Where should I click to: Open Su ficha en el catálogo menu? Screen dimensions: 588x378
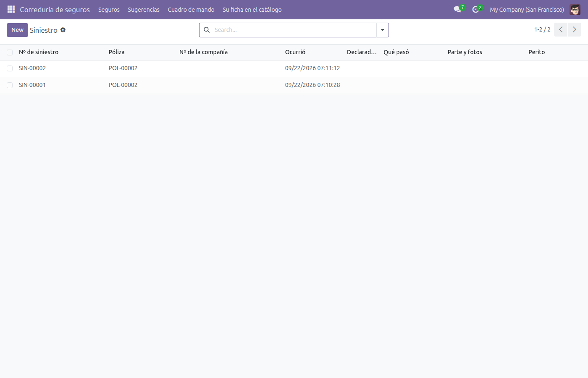tap(252, 9)
